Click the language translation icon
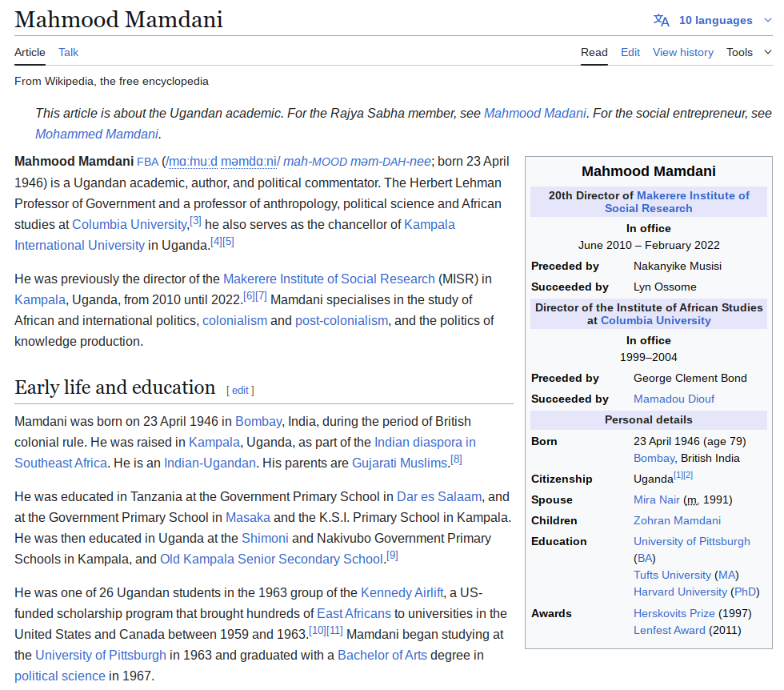 click(661, 21)
